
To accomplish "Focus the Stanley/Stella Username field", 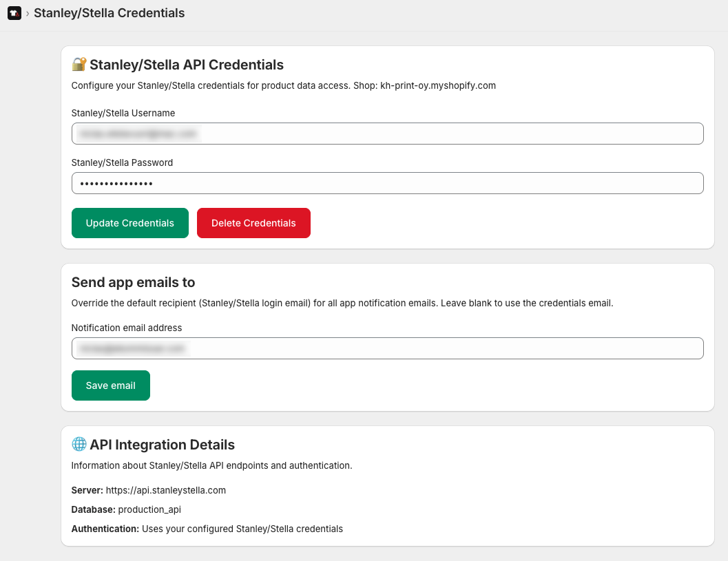I will (x=387, y=134).
